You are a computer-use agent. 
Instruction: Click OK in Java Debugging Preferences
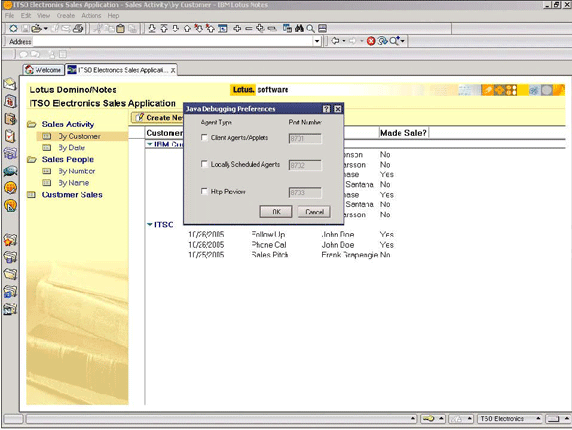tap(276, 212)
